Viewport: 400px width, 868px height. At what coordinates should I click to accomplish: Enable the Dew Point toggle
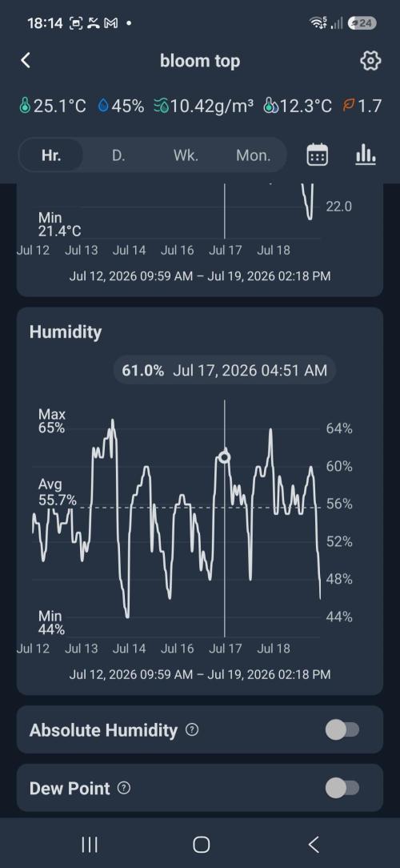(x=342, y=788)
